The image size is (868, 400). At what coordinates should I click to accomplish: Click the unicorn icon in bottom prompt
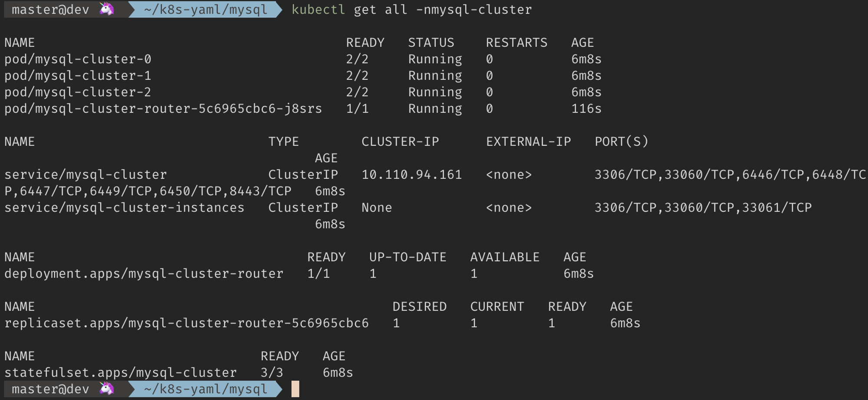point(107,389)
